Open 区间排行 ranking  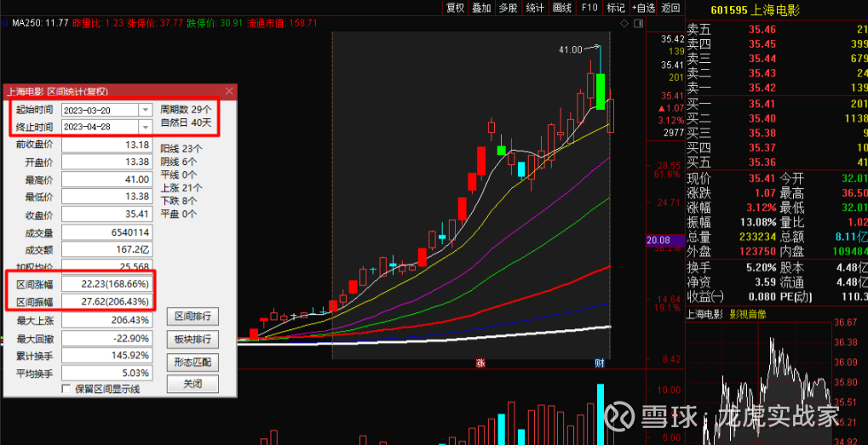[193, 317]
